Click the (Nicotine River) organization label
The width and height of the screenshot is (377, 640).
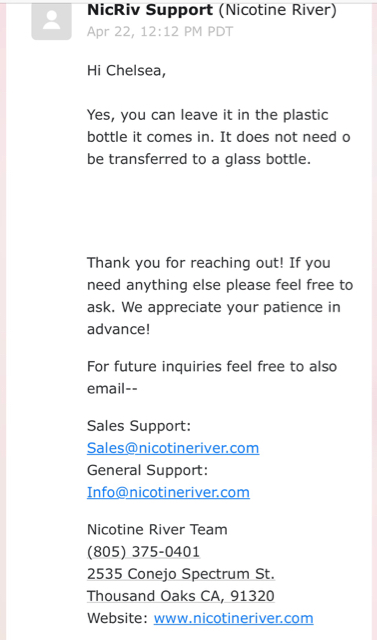[x=278, y=9]
